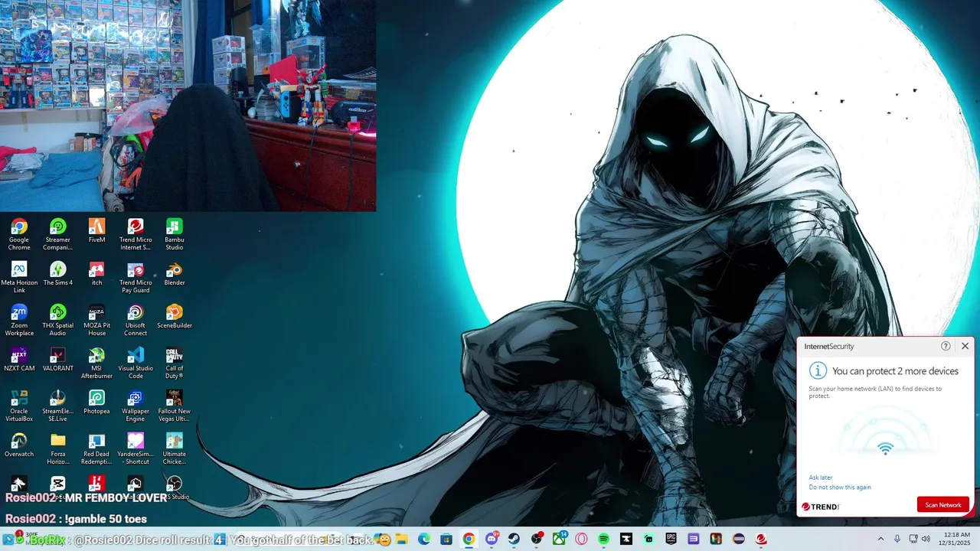Screen dimensions: 980x551
Task: Open Visual Studio Code desktop icon
Action: click(136, 363)
